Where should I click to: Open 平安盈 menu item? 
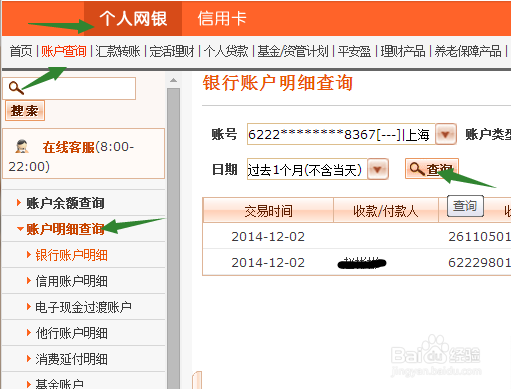point(354,51)
